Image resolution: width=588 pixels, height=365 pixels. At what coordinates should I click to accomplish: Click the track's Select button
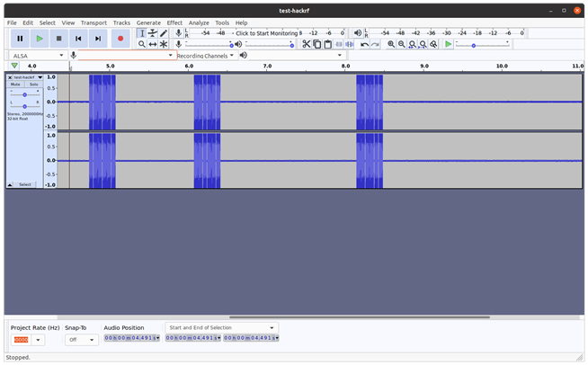25,184
